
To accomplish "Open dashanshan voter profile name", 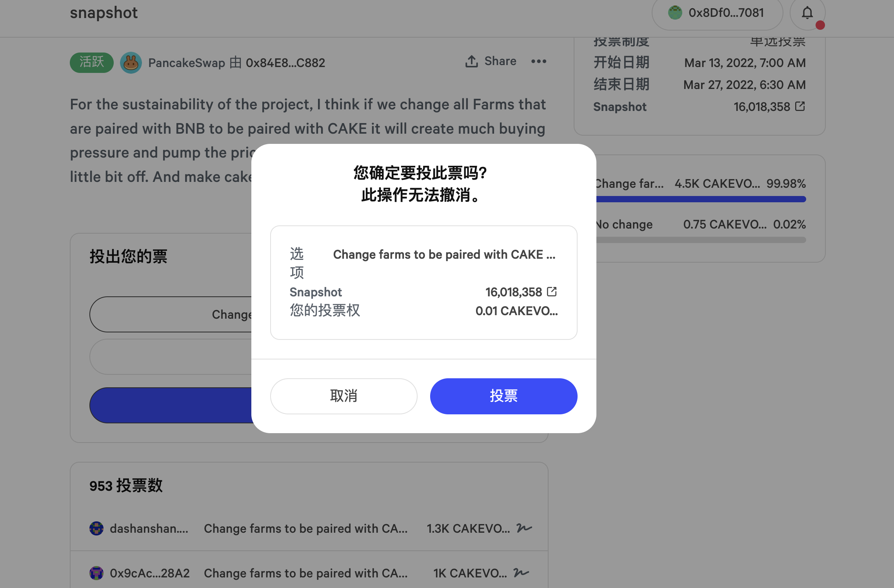I will point(149,528).
